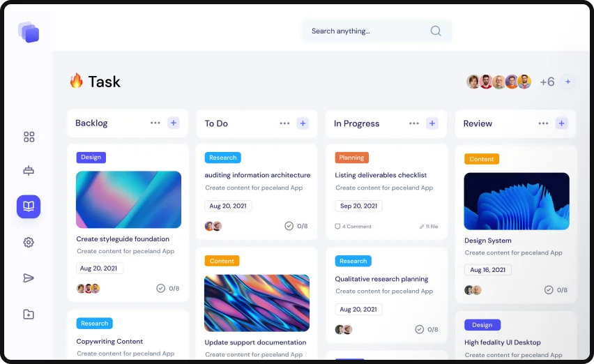Click the paper plane send icon

pos(29,278)
